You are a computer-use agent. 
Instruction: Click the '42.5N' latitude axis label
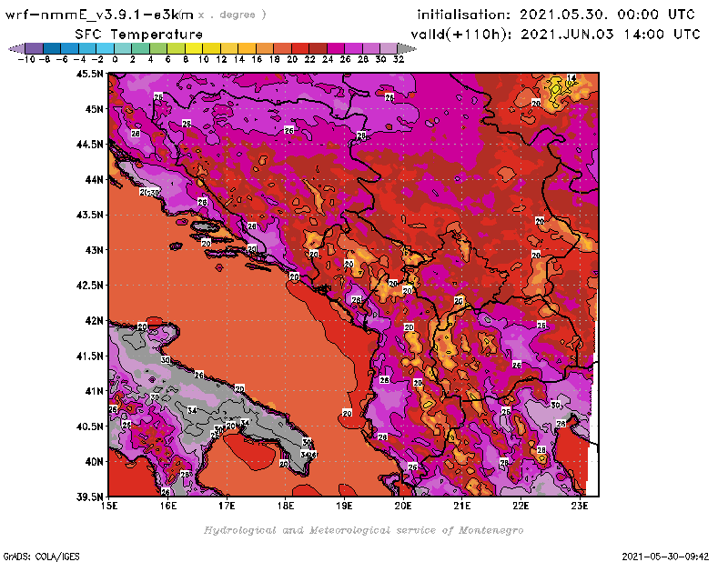click(x=89, y=286)
